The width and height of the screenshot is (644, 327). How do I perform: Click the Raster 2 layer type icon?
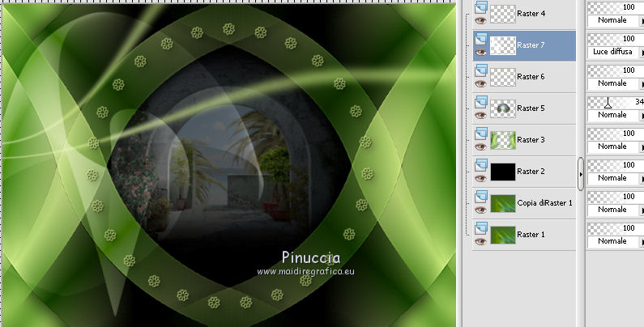[481, 165]
